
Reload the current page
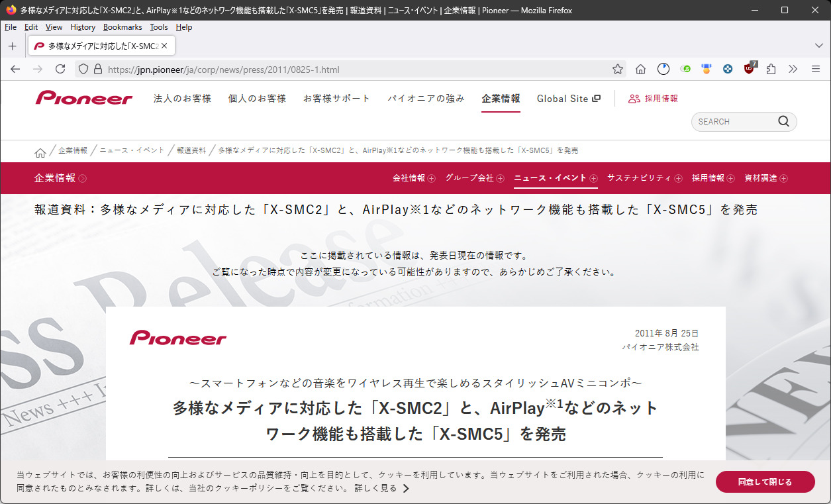pyautogui.click(x=60, y=69)
